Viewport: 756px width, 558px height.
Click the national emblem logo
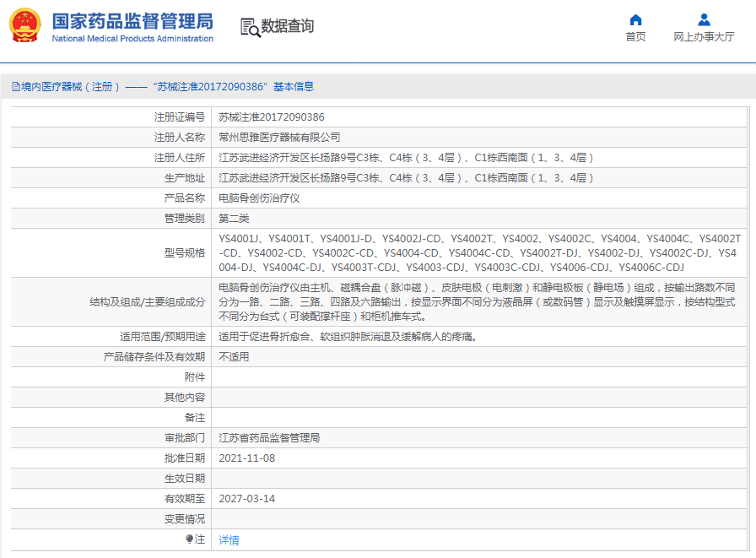pyautogui.click(x=25, y=26)
